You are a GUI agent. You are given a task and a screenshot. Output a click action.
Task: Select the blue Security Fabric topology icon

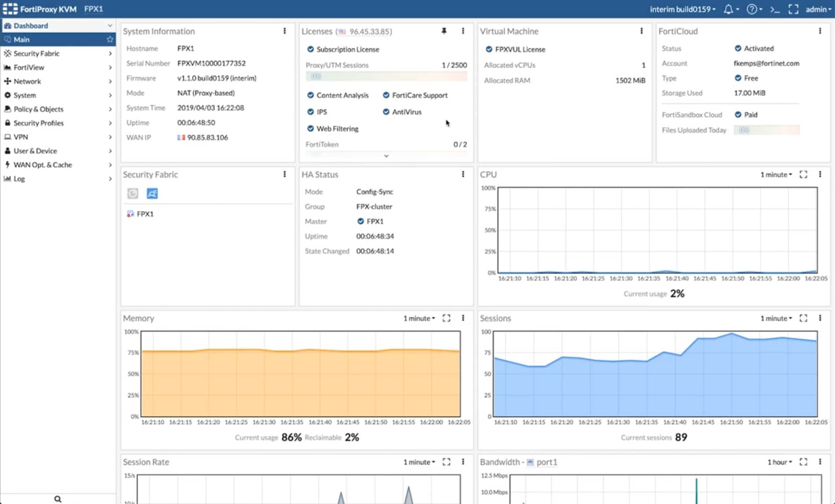[152, 193]
